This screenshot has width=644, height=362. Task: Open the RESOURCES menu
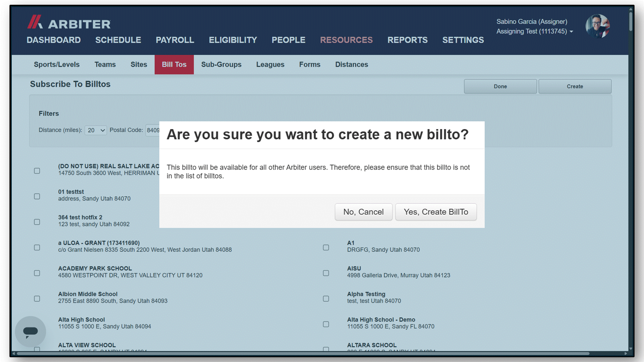[346, 40]
